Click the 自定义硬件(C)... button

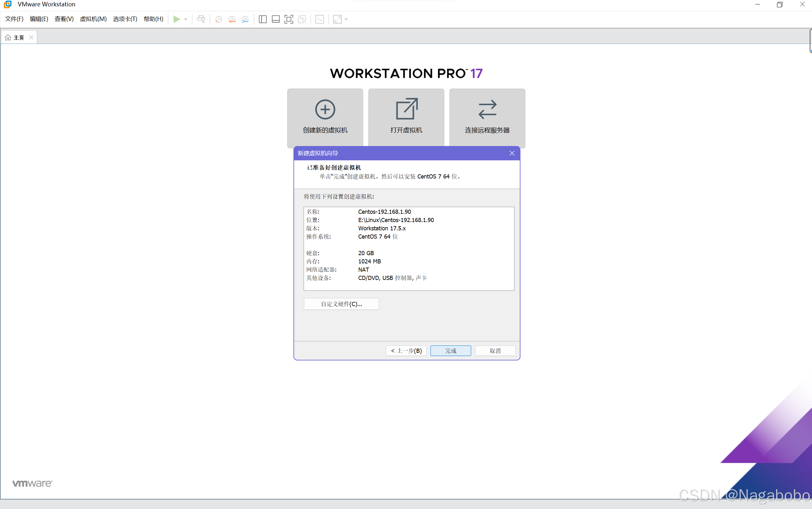pos(341,304)
